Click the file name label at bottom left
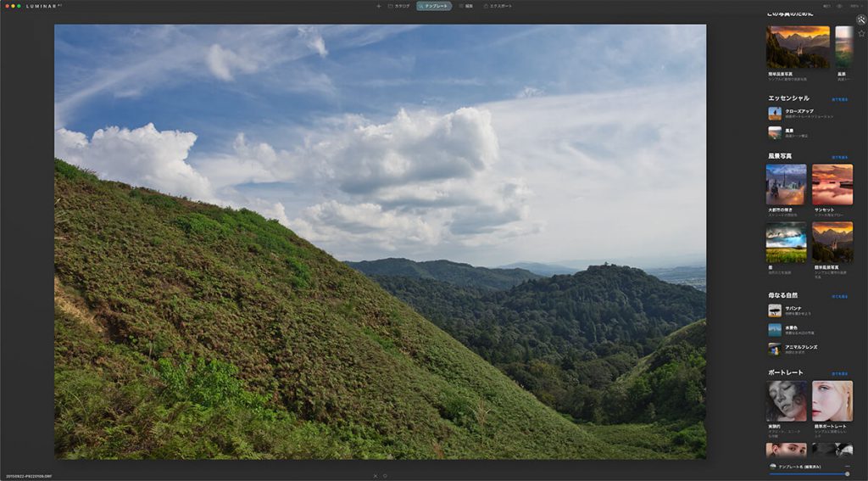The width and height of the screenshot is (868, 481). pyautogui.click(x=29, y=476)
